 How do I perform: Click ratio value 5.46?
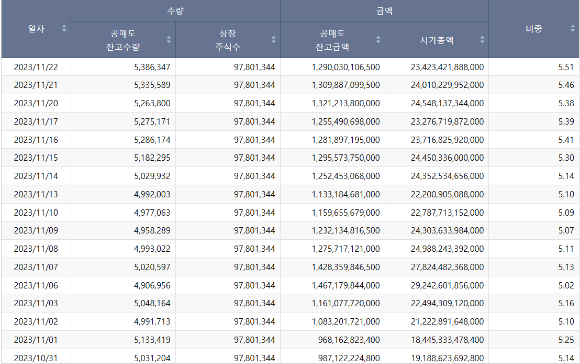(x=566, y=85)
